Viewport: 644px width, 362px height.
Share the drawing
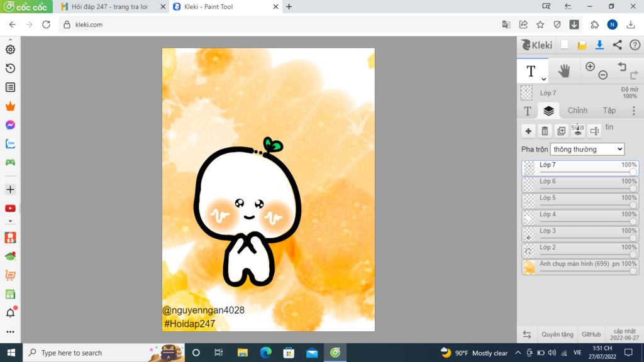tap(618, 45)
